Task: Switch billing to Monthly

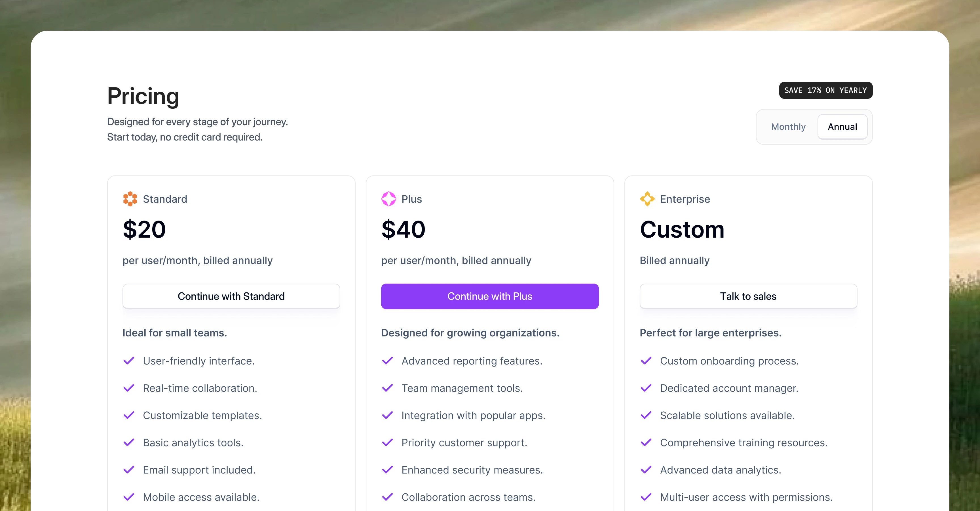Action: coord(788,127)
